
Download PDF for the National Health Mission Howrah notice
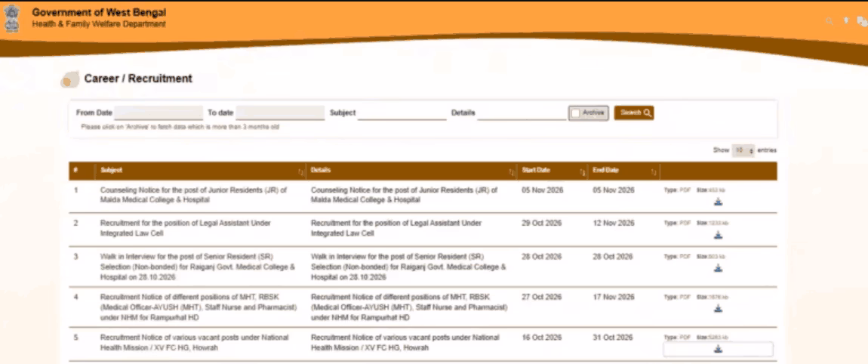(718, 349)
